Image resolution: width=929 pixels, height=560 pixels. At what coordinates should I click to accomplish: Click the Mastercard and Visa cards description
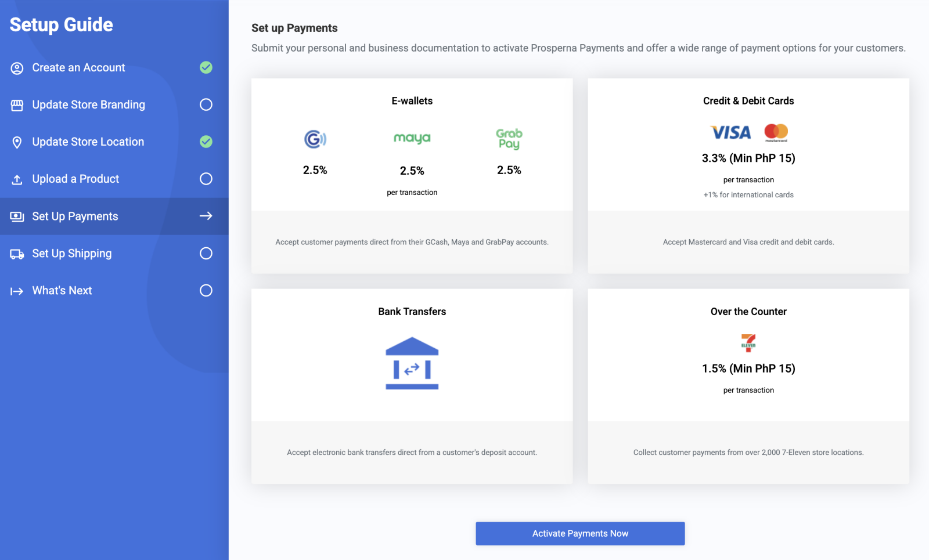[748, 242]
